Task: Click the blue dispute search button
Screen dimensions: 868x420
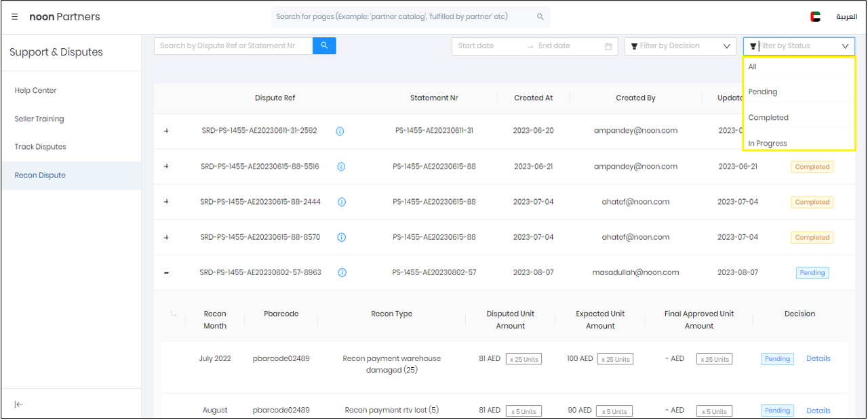Action: point(324,45)
